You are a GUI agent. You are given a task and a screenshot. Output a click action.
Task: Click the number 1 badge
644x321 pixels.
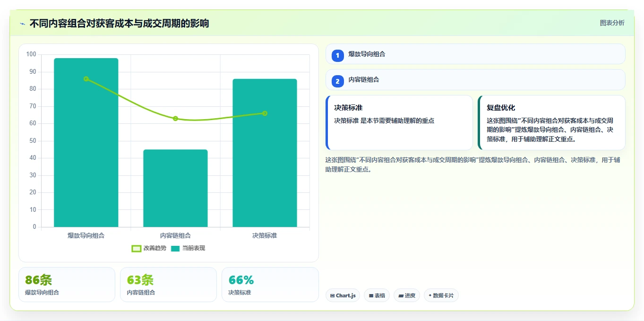(x=337, y=56)
